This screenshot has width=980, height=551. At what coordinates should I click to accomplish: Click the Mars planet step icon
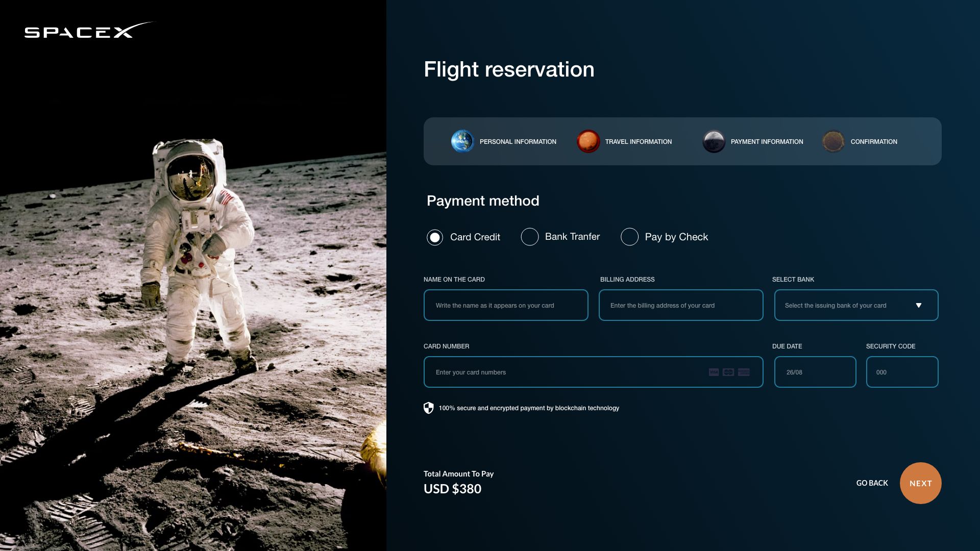pos(588,141)
